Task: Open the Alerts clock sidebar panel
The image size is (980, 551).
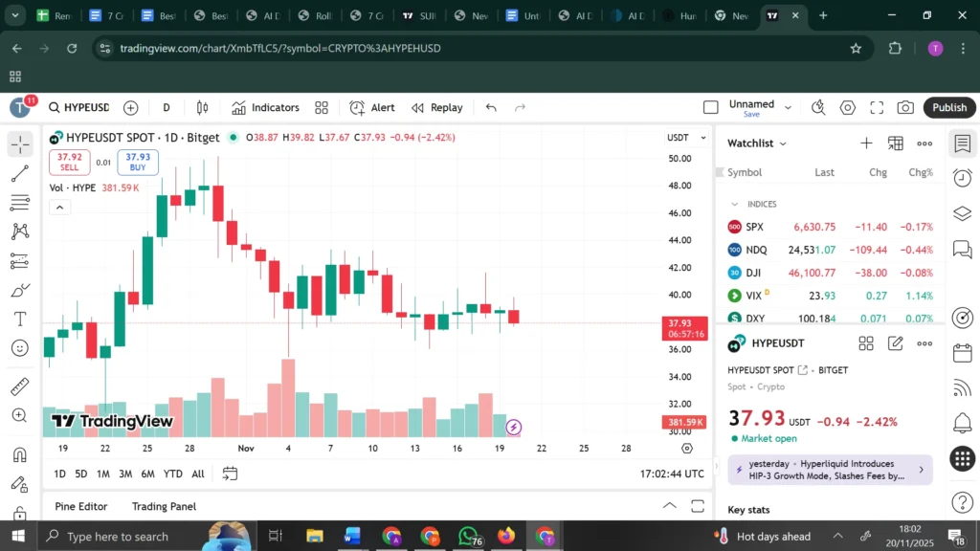Action: [x=963, y=178]
